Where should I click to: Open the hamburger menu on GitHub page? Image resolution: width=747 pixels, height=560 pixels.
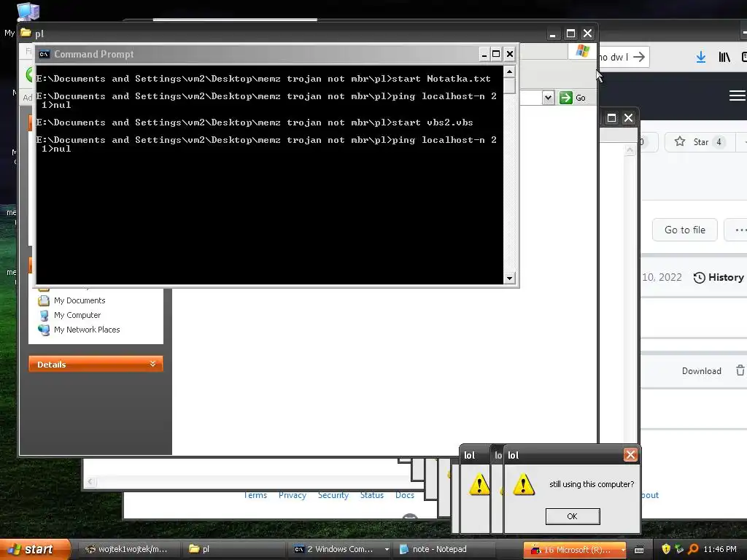tap(738, 96)
